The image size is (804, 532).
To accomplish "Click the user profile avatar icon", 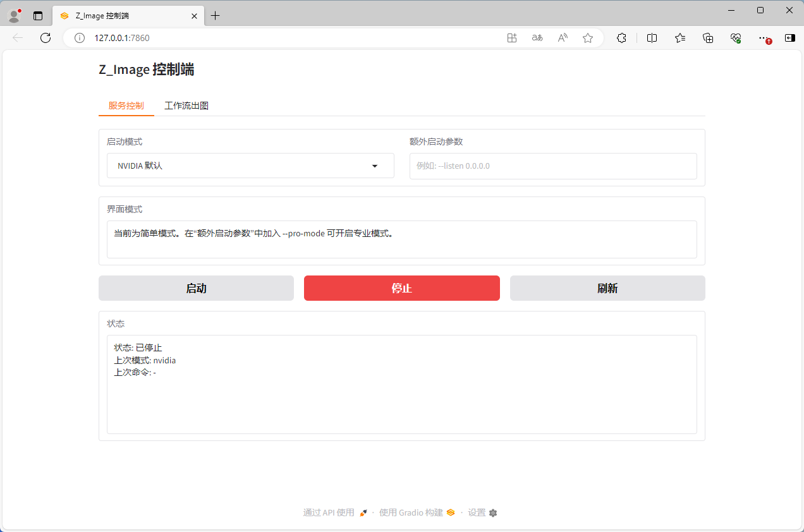I will tap(14, 16).
